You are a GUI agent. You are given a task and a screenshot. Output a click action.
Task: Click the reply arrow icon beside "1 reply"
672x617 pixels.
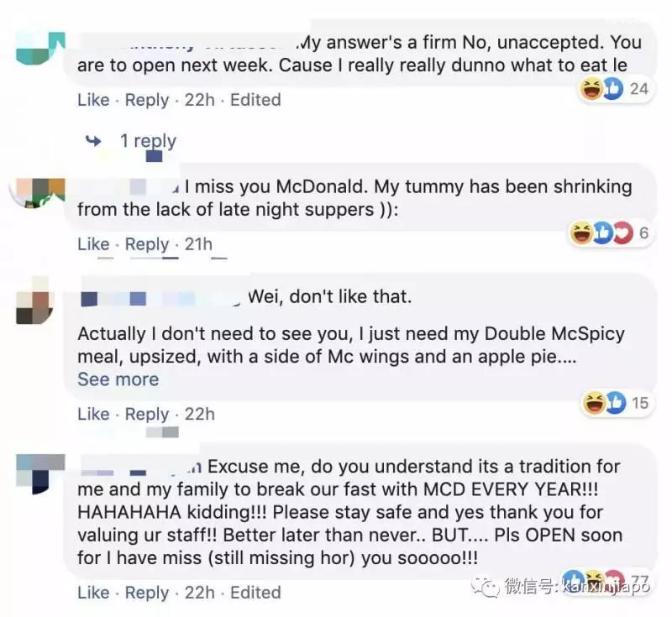tap(93, 140)
